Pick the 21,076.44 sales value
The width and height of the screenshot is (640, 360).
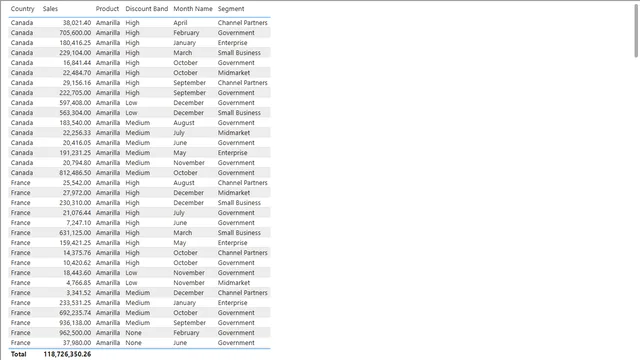pos(77,213)
